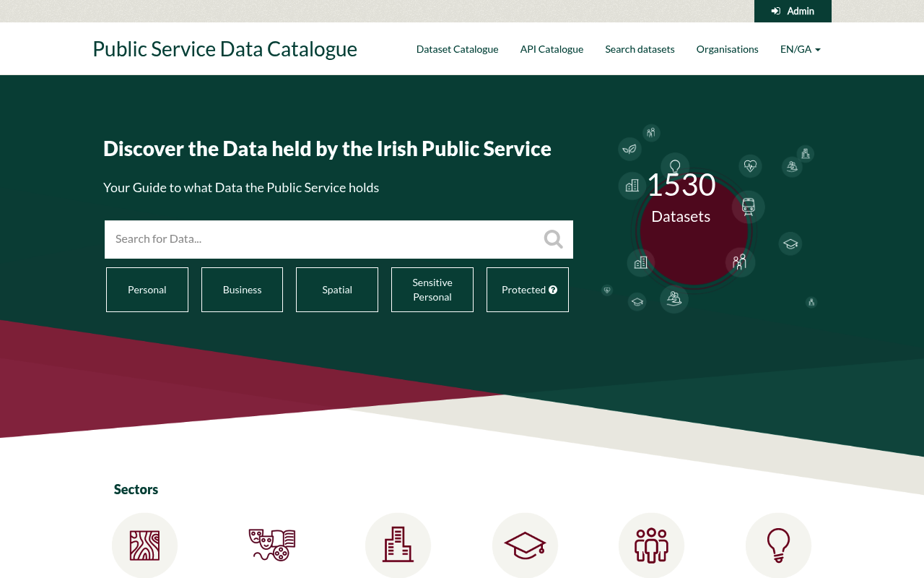Open the API Catalogue menu item

(x=552, y=49)
